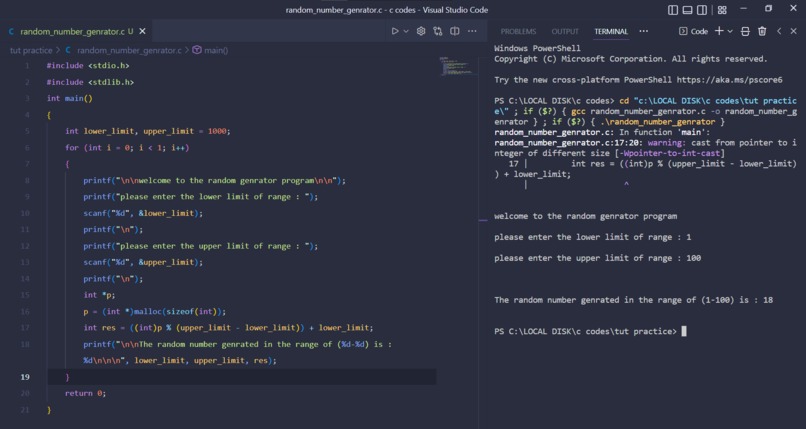The width and height of the screenshot is (806, 429).
Task: Show more panel tabs ellipsis
Action: click(x=644, y=31)
